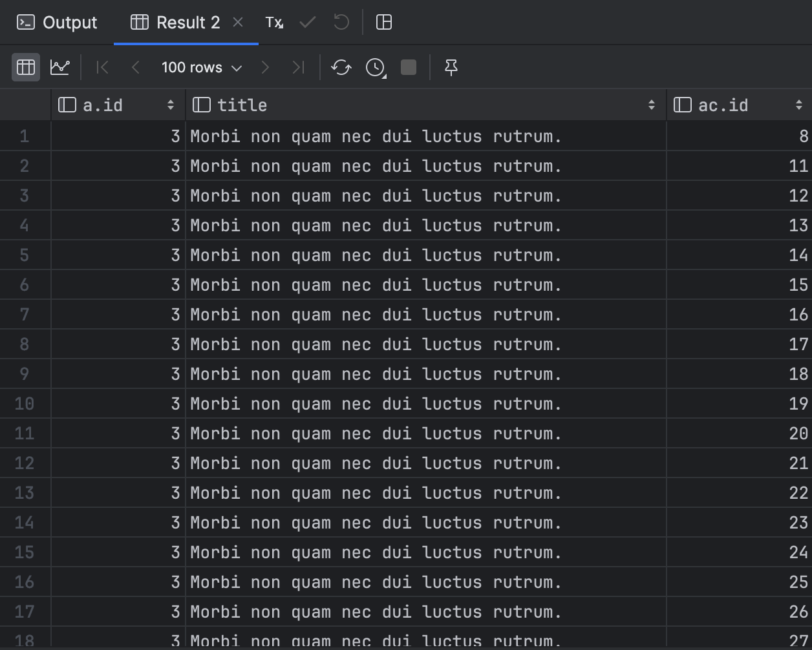Reload the result data
Image resolution: width=812 pixels, height=650 pixels.
[x=341, y=67]
